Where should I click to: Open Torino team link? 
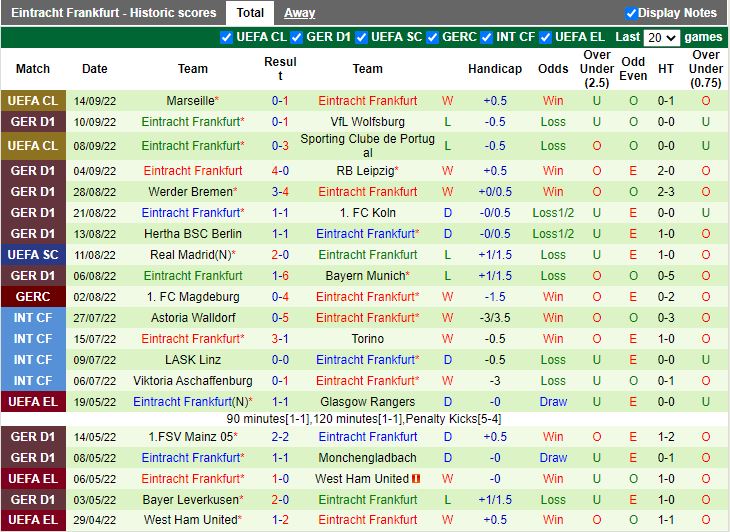(x=367, y=338)
